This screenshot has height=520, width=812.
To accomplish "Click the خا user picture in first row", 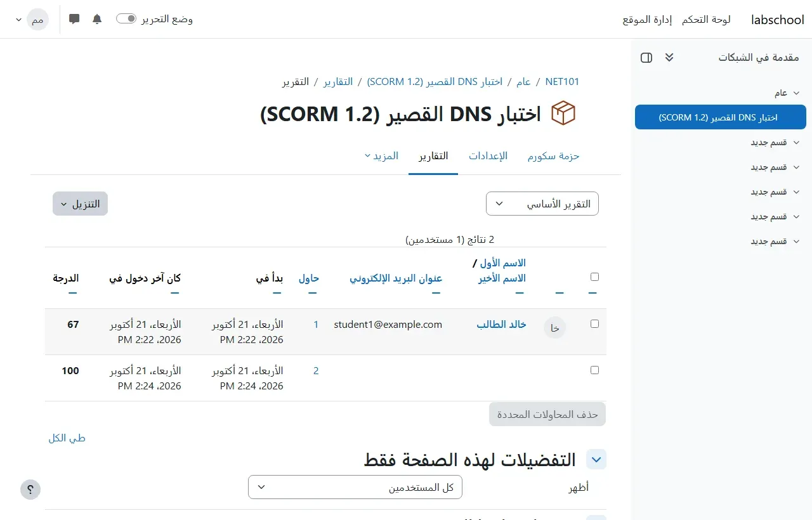I will [x=555, y=328].
